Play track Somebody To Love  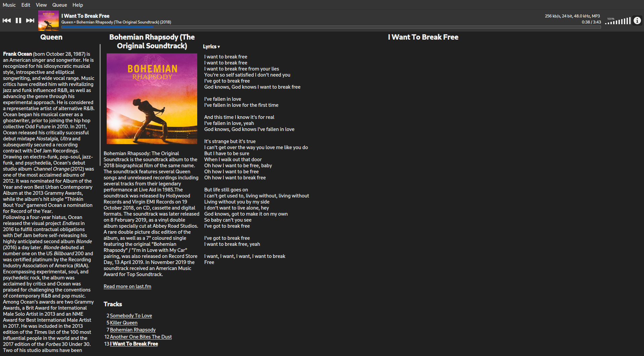pos(131,316)
